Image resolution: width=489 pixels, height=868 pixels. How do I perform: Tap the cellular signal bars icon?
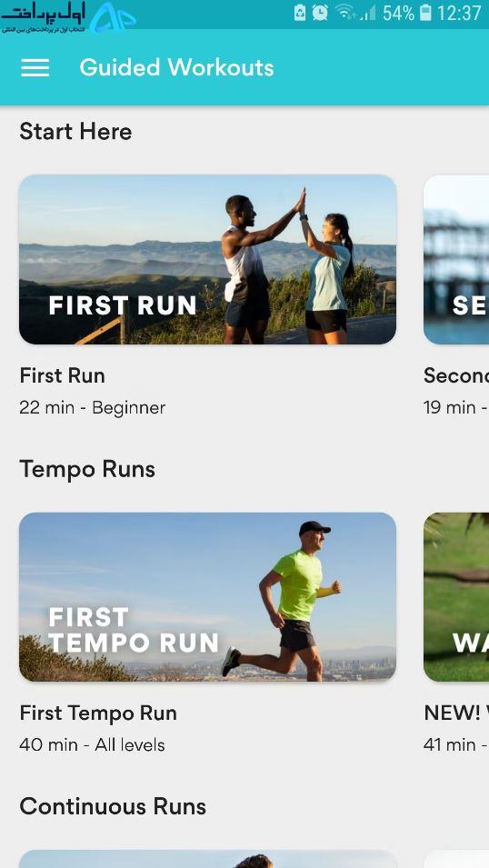pyautogui.click(x=367, y=13)
